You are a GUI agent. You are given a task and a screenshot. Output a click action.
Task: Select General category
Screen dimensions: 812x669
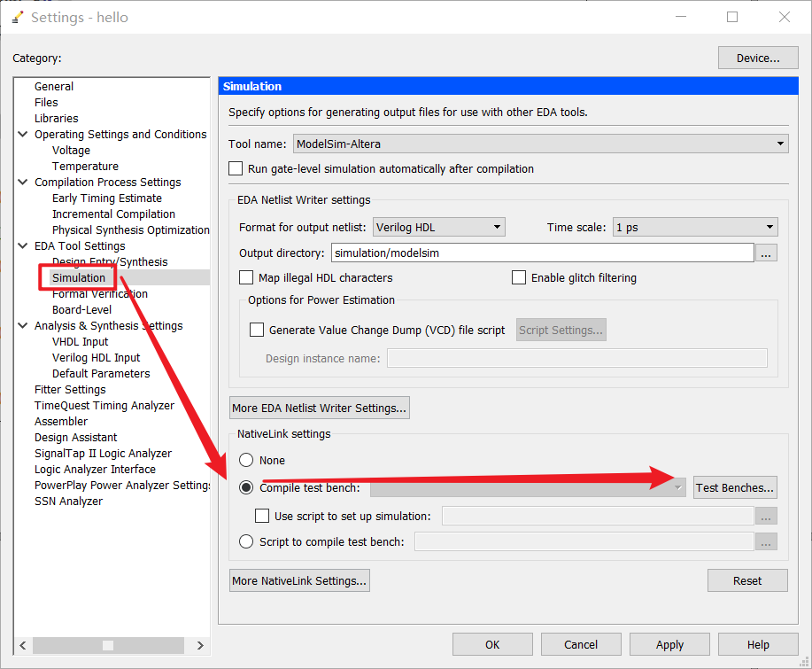tap(54, 87)
